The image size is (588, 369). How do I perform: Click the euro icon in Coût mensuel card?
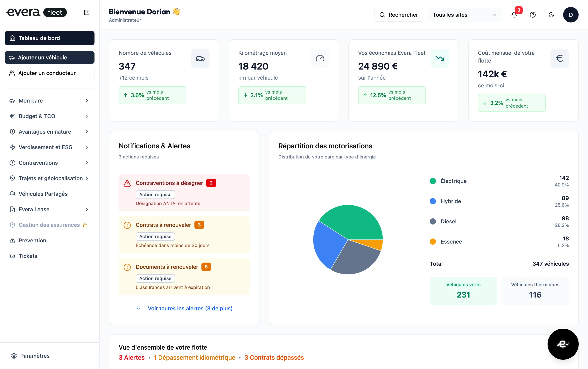(x=559, y=58)
